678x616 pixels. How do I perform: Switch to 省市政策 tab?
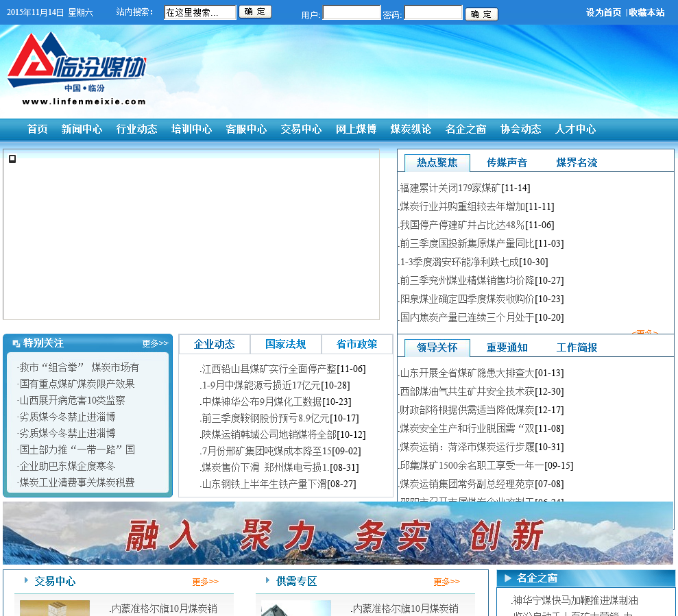coord(357,344)
